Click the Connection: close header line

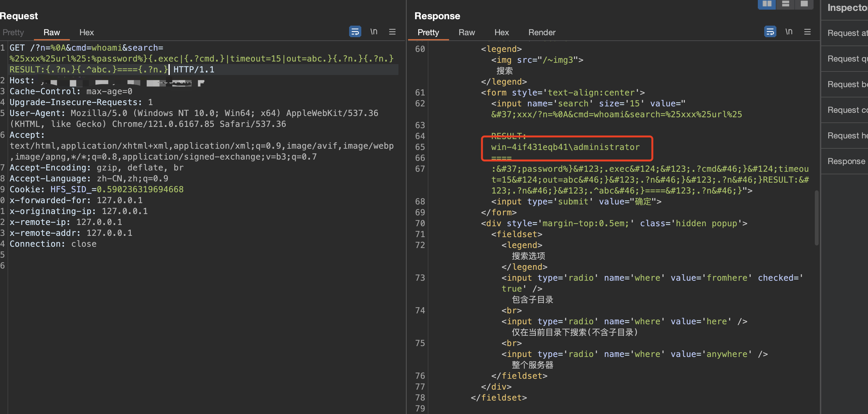53,244
